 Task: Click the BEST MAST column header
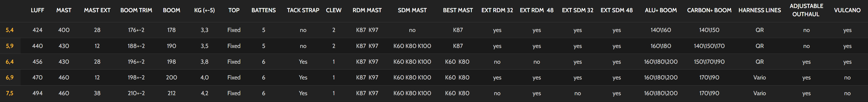pyautogui.click(x=457, y=11)
